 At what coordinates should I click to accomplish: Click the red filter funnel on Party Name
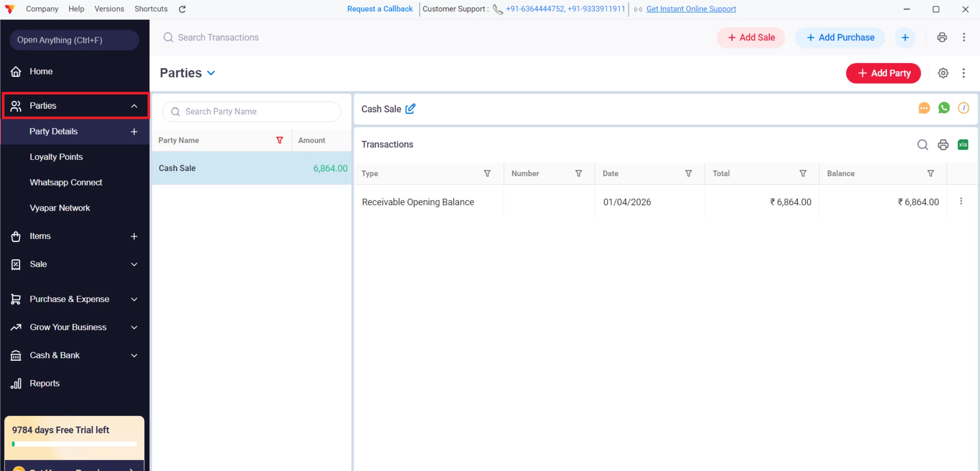279,140
